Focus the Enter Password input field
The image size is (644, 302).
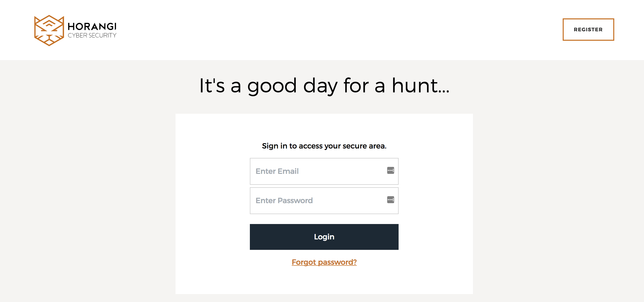point(324,201)
